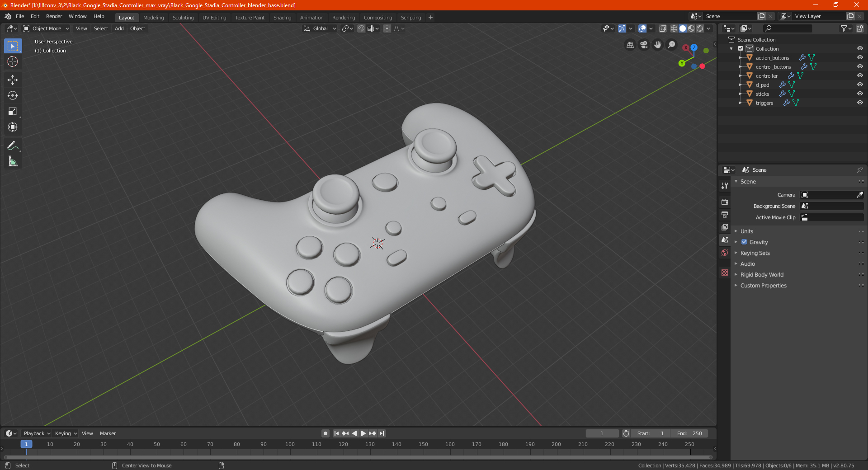
Task: Hide the sticks object
Action: (860, 94)
